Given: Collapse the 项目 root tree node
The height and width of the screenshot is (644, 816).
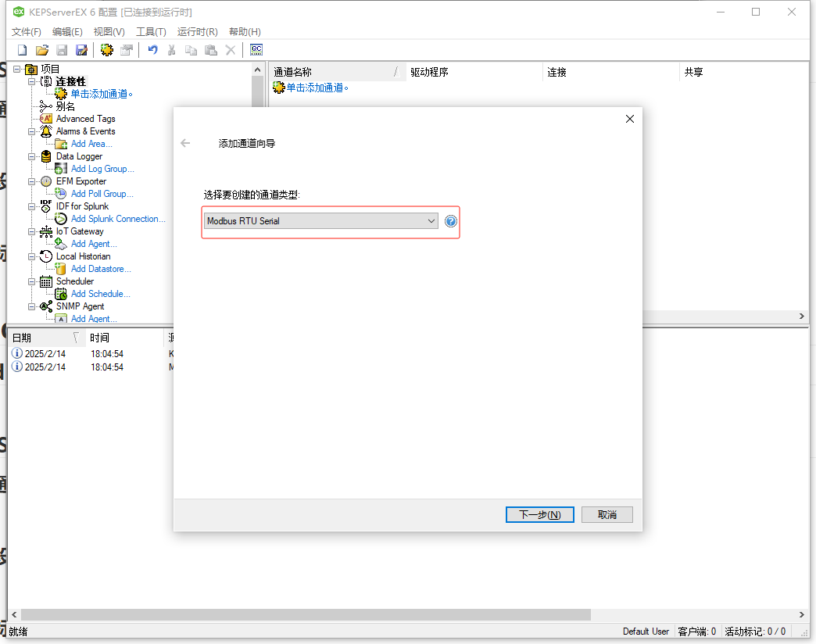Looking at the screenshot, I should point(17,69).
